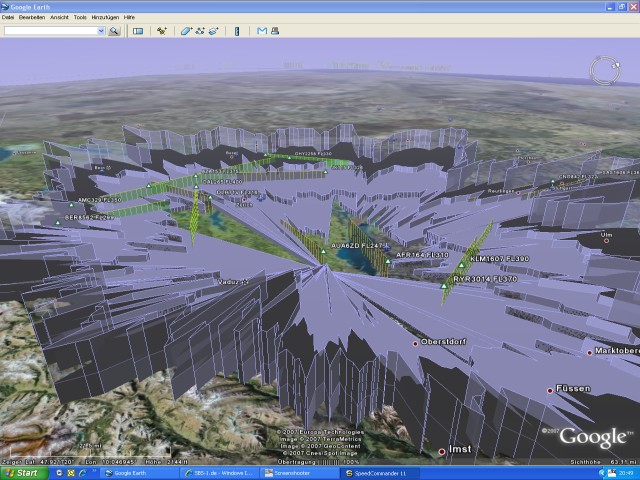
Task: Click the navigation compass ring
Action: [605, 71]
